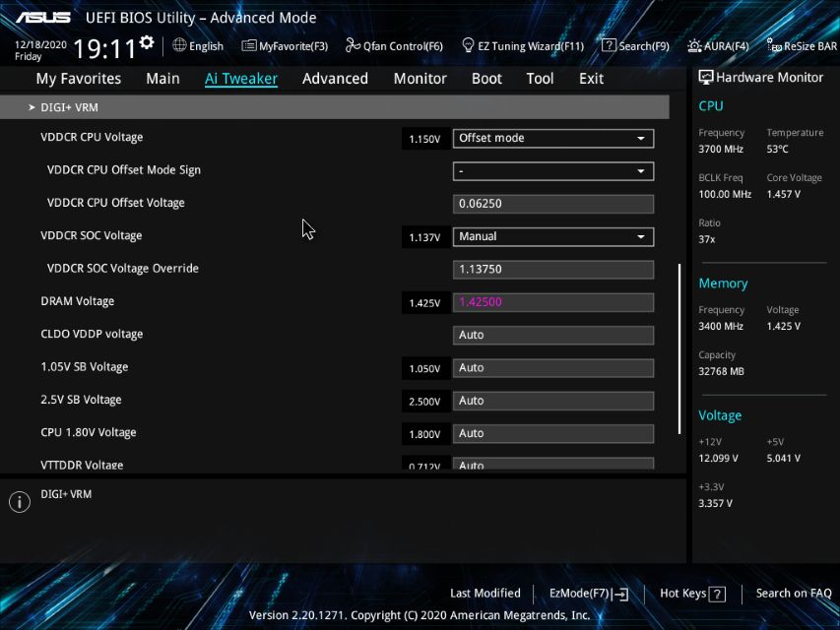Click the settings gear next to the clock
This screenshot has height=630, width=840.
click(147, 42)
